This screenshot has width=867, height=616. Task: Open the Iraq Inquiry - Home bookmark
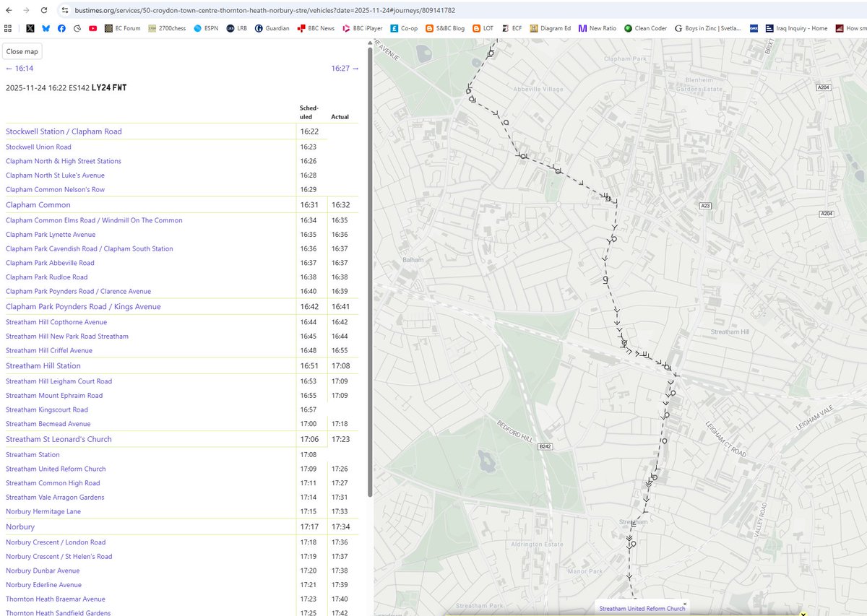[795, 28]
